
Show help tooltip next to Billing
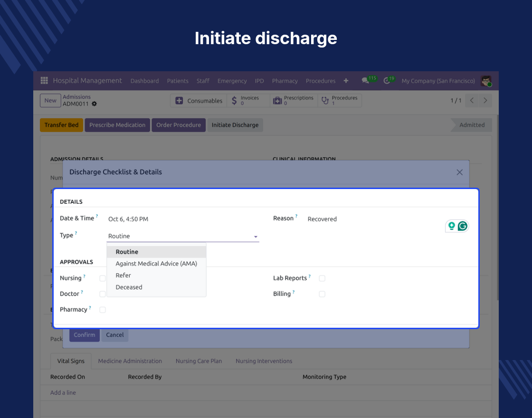294,292
